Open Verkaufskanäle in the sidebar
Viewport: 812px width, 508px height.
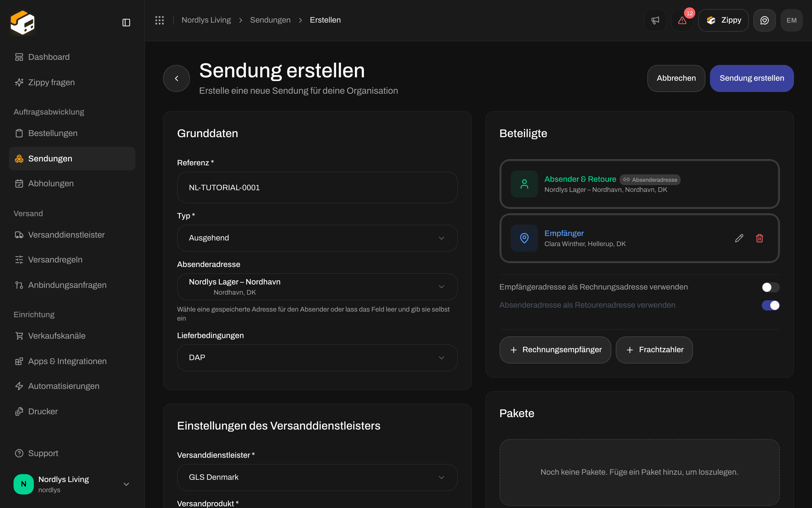[72, 336]
